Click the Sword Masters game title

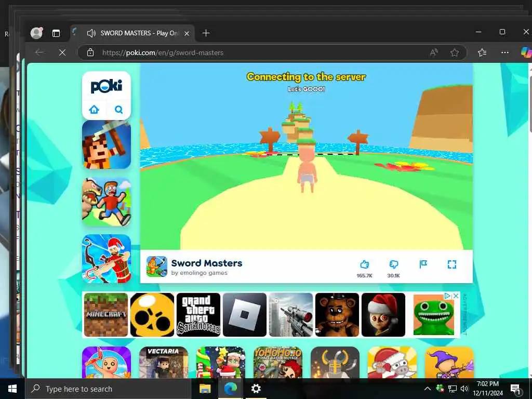click(x=207, y=263)
